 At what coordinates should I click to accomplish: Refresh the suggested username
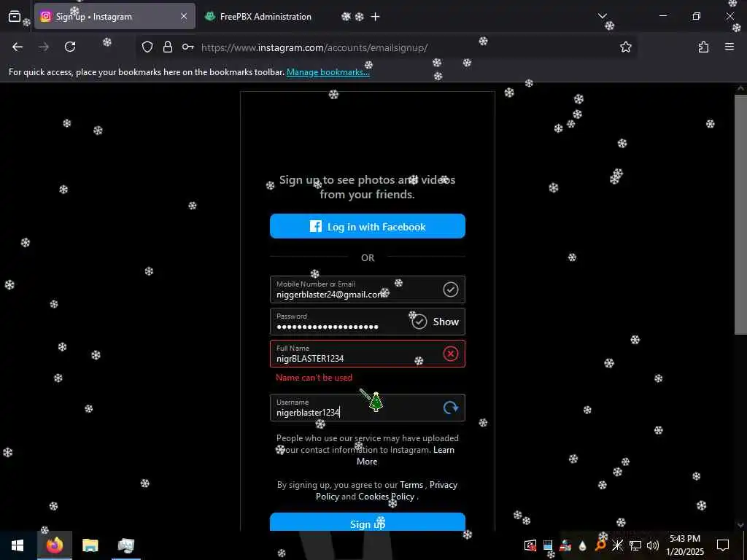coord(451,408)
